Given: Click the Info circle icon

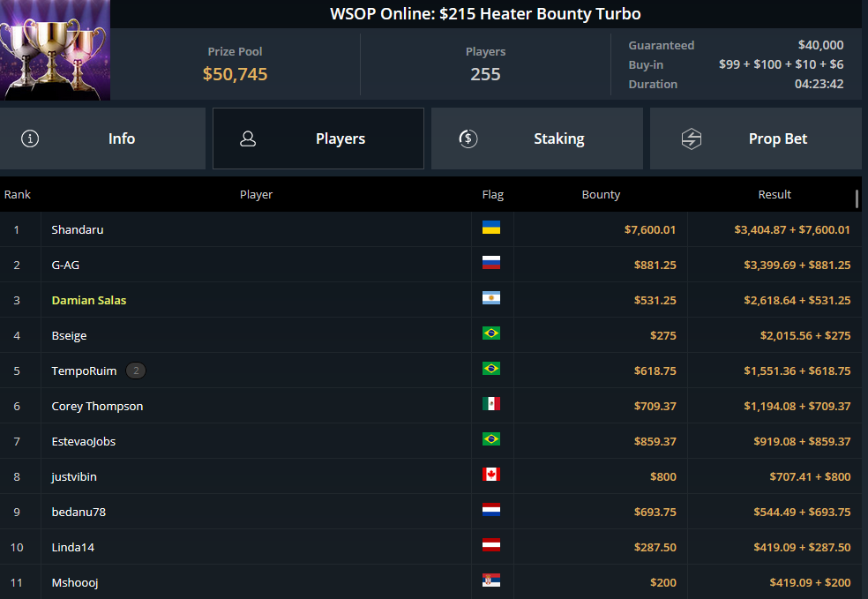Looking at the screenshot, I should click(x=30, y=139).
